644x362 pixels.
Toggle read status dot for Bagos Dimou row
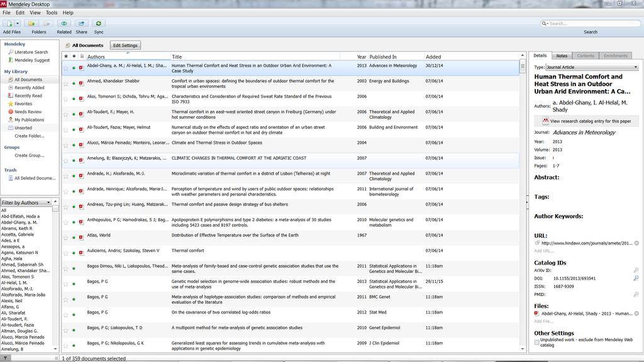pyautogui.click(x=74, y=268)
